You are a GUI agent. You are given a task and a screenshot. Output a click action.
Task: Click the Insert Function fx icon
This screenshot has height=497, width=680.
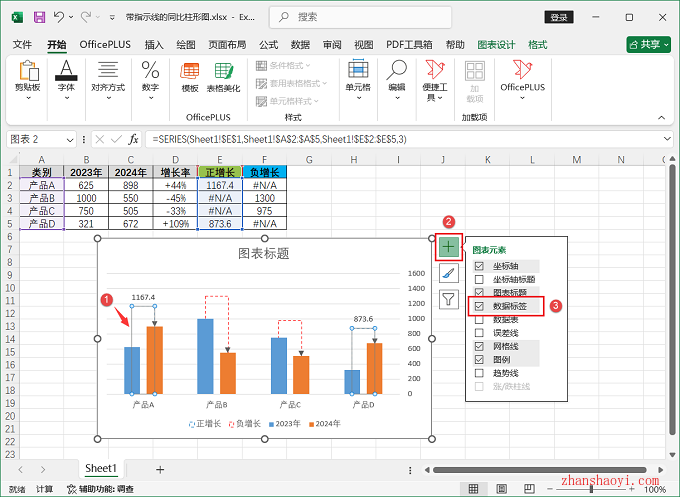[132, 139]
